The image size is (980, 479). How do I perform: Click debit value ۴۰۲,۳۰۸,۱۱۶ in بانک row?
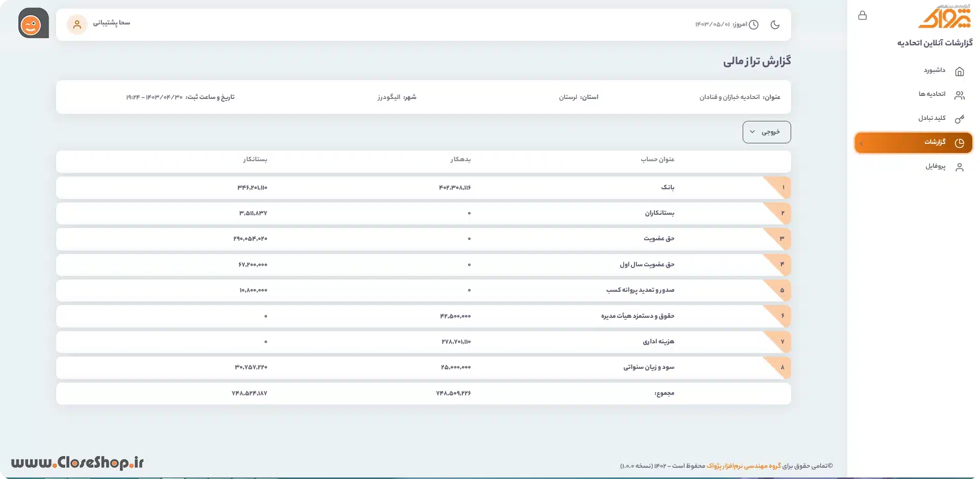coord(455,188)
